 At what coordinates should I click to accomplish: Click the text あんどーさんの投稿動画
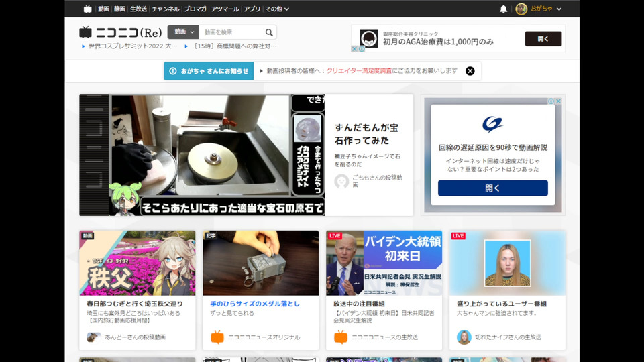pos(135,337)
